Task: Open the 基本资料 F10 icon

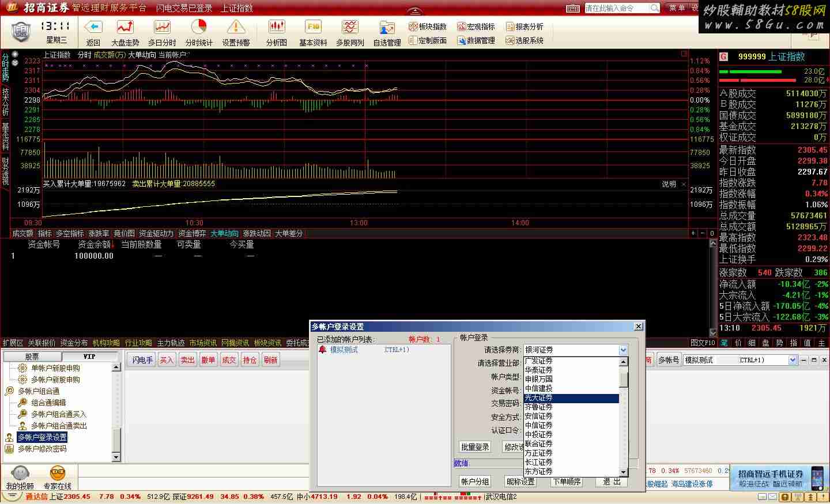Action: coord(313,28)
